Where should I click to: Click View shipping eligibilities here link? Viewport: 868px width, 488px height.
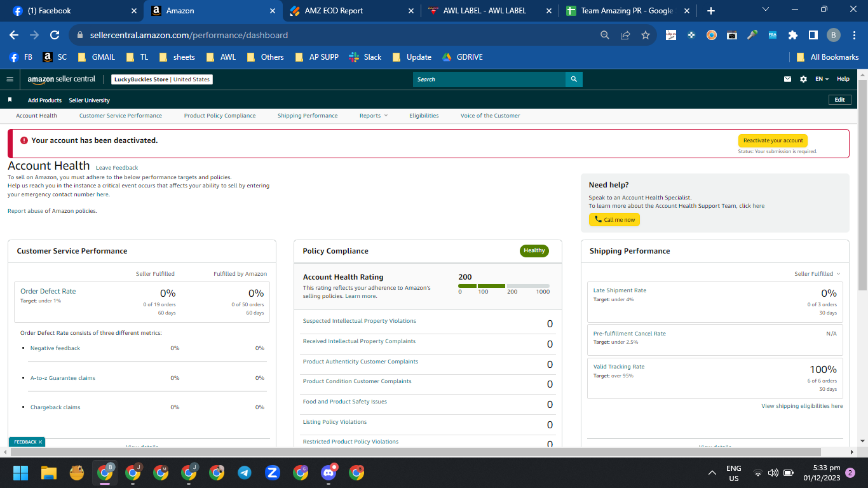pyautogui.click(x=802, y=406)
